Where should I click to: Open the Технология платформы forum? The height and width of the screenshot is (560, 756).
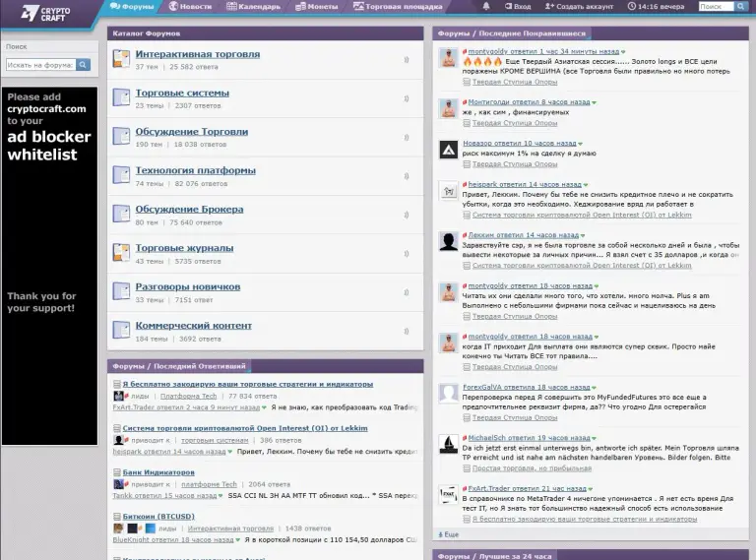point(195,170)
